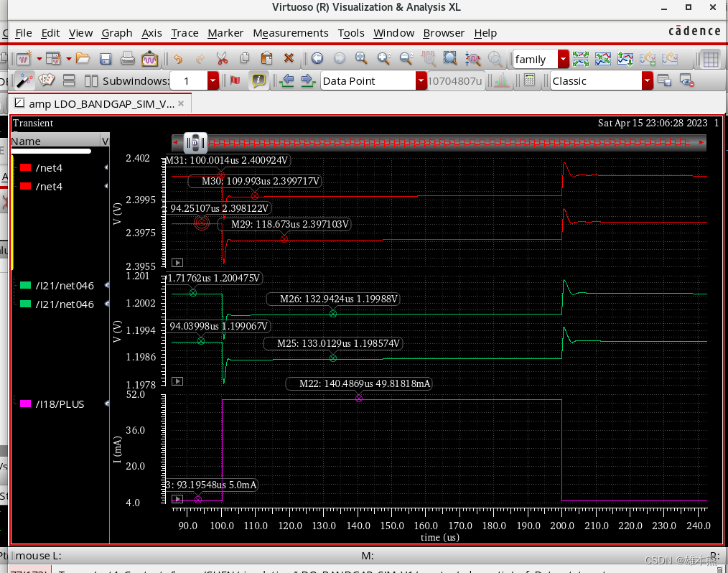Undo the last action
The height and width of the screenshot is (573, 728).
pos(178,58)
